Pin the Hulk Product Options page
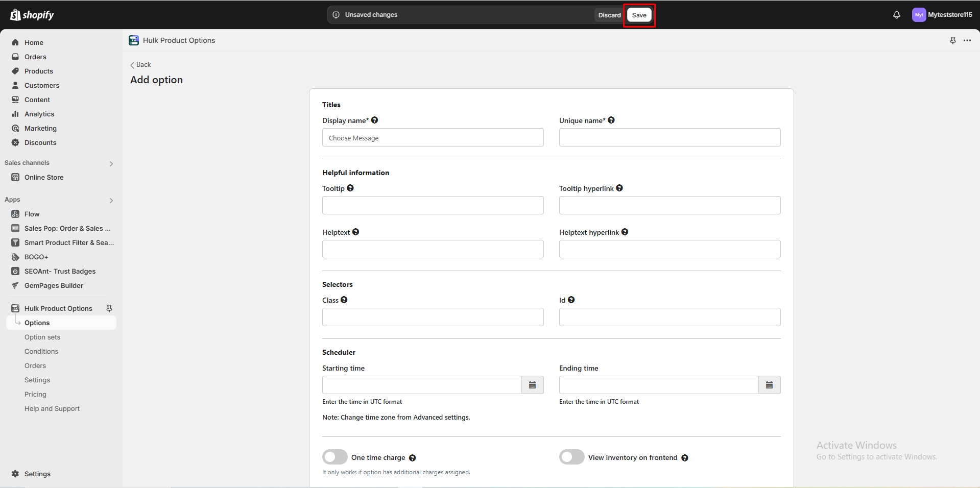The width and height of the screenshot is (980, 488). pyautogui.click(x=952, y=40)
